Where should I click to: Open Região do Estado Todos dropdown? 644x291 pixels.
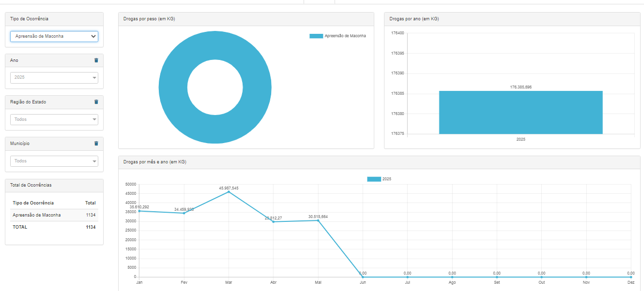click(54, 119)
